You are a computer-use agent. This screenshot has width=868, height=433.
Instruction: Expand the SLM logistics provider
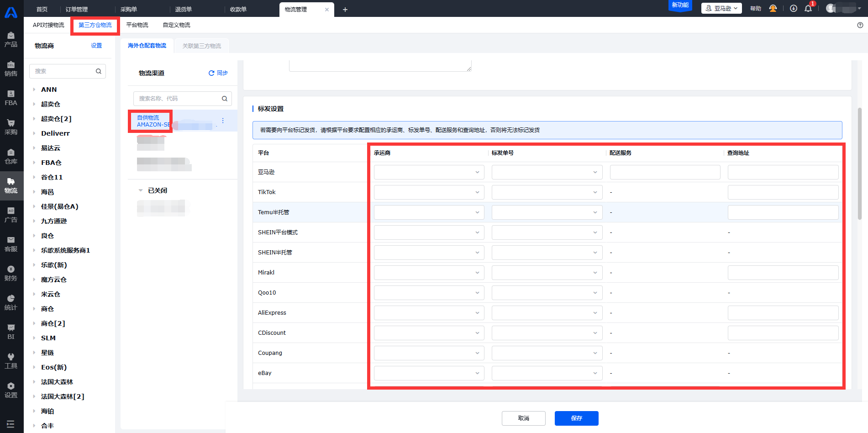pyautogui.click(x=34, y=338)
